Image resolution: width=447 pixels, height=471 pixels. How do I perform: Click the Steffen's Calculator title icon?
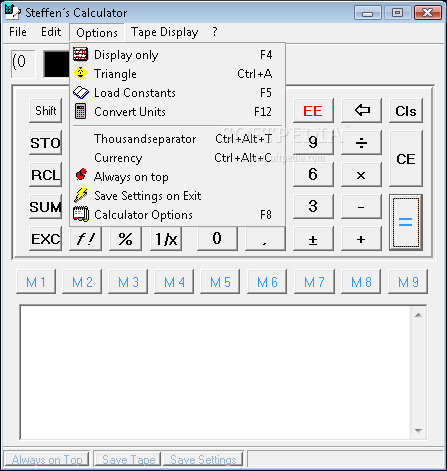[12, 12]
